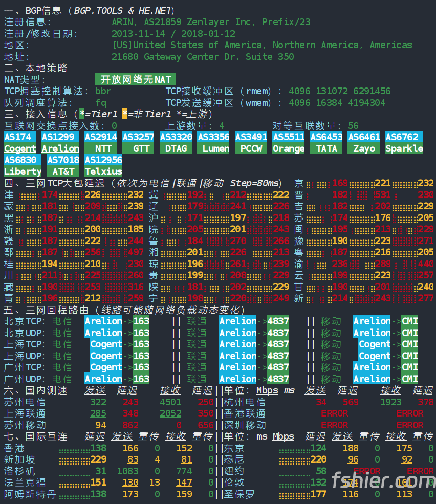This screenshot has height=504, width=436.
Task: Click the 苏州电信 send value 322
Action: coord(98,402)
